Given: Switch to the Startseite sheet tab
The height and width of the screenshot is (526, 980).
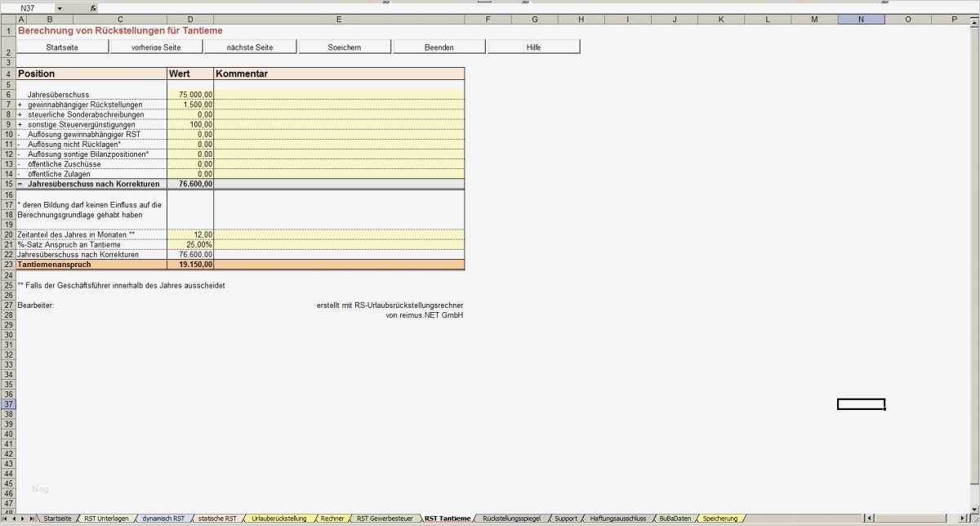Looking at the screenshot, I should point(57,519).
